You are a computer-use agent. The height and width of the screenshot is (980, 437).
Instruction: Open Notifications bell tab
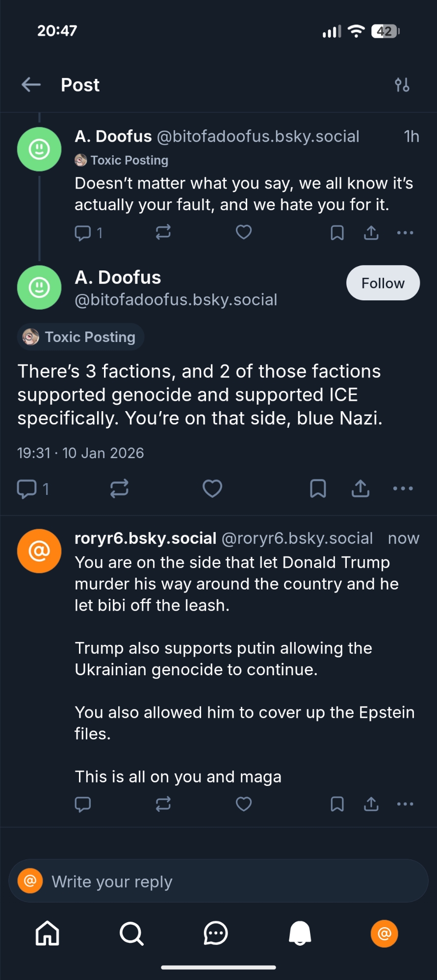[x=300, y=933]
